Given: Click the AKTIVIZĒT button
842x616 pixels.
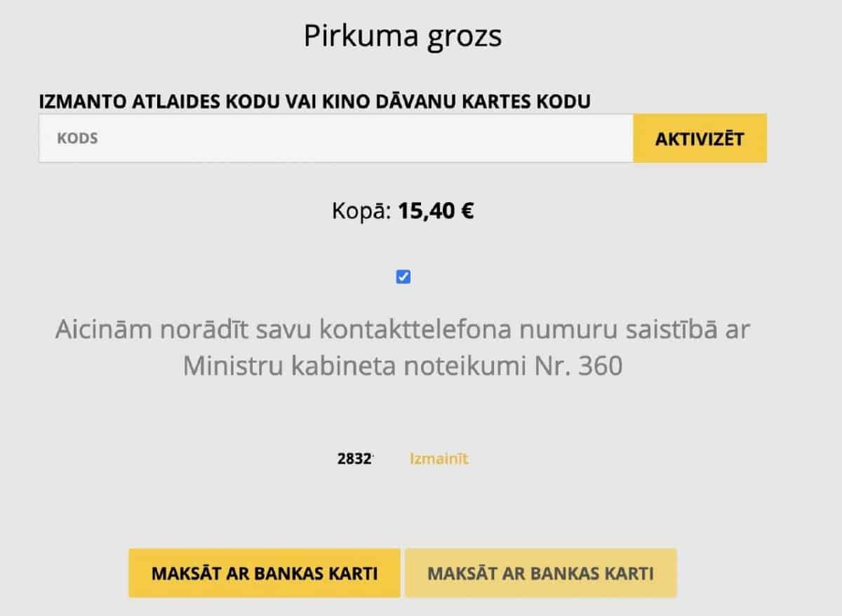Looking at the screenshot, I should coord(700,138).
